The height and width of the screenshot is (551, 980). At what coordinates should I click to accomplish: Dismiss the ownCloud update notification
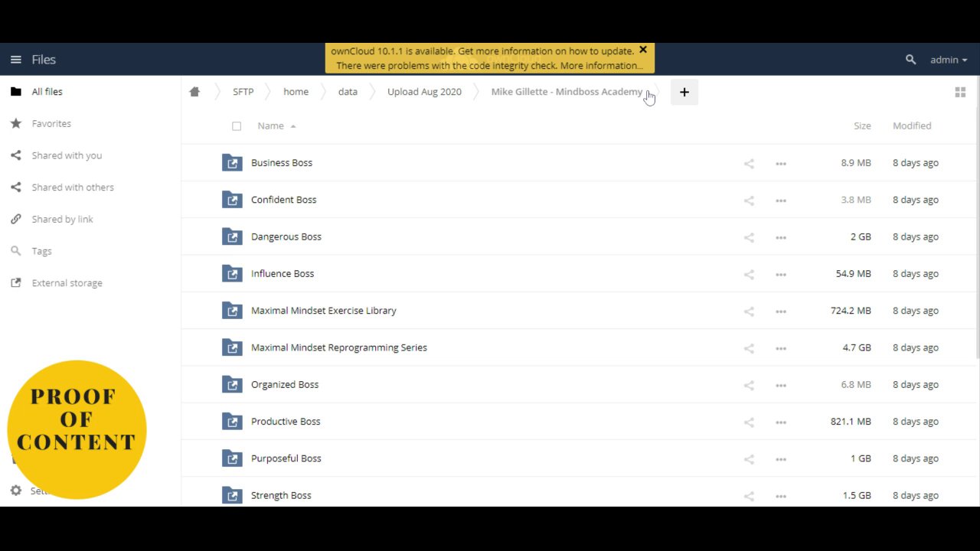pyautogui.click(x=643, y=50)
